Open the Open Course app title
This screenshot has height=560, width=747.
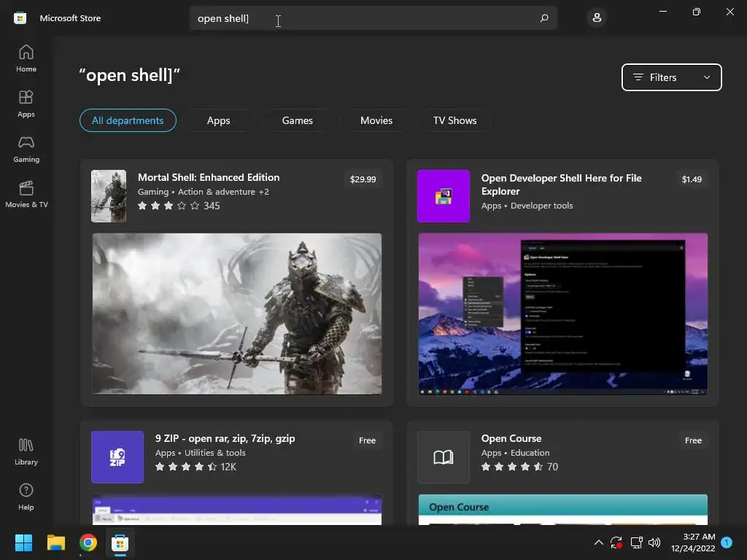[511, 438]
